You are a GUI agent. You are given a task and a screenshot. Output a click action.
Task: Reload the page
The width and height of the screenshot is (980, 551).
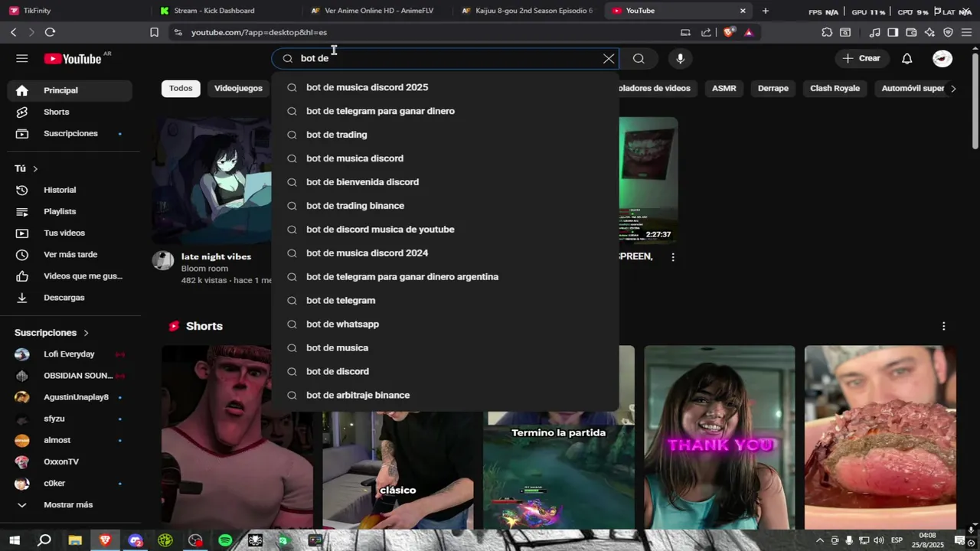50,32
